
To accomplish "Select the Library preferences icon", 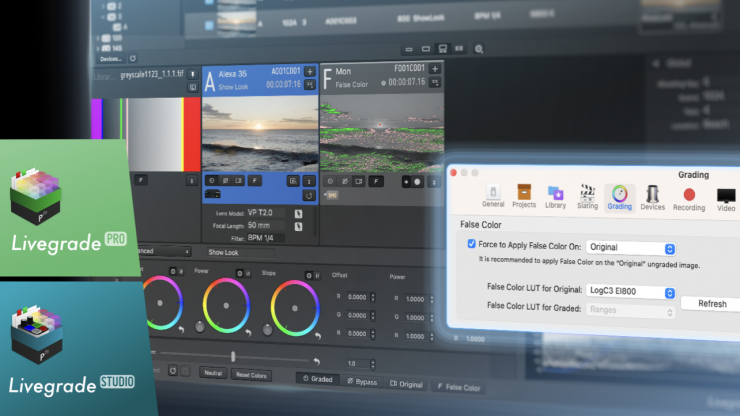I will tap(555, 196).
